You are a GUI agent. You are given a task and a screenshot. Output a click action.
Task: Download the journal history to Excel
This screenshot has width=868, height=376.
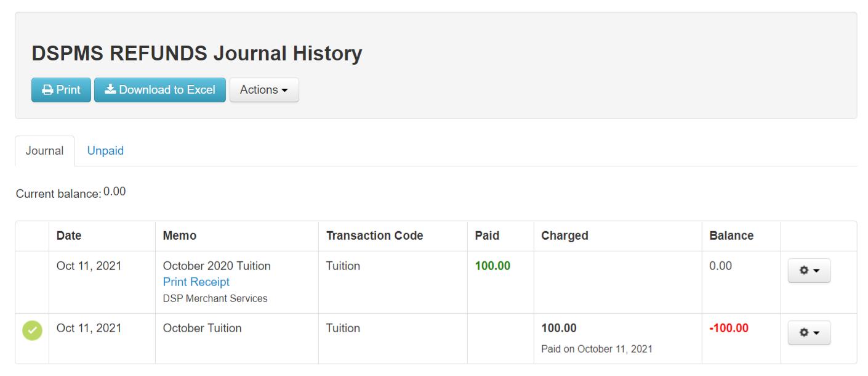click(x=160, y=90)
